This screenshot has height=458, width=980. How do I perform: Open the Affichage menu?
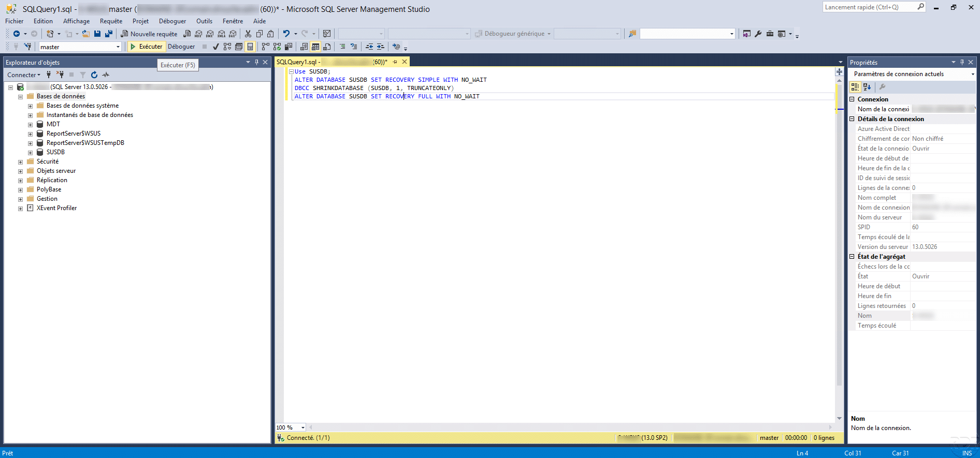76,21
